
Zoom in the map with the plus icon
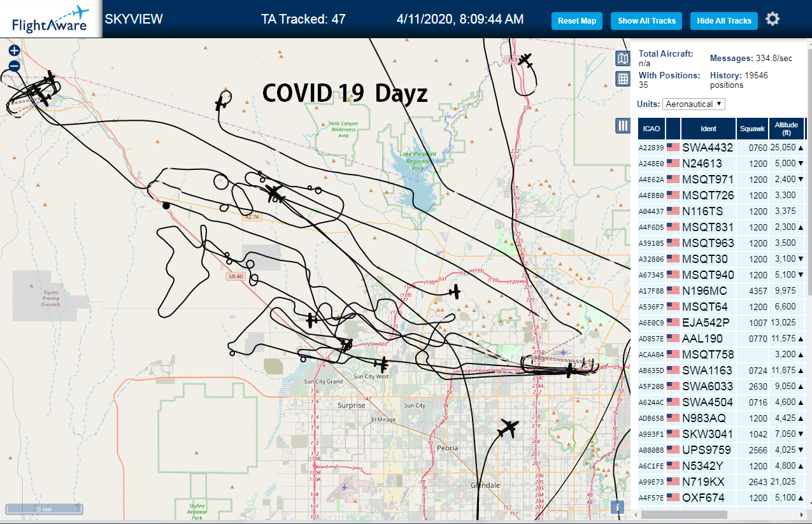click(x=15, y=50)
